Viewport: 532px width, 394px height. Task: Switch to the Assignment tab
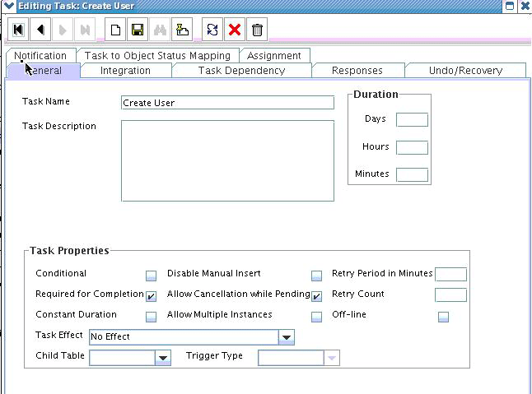click(x=274, y=55)
